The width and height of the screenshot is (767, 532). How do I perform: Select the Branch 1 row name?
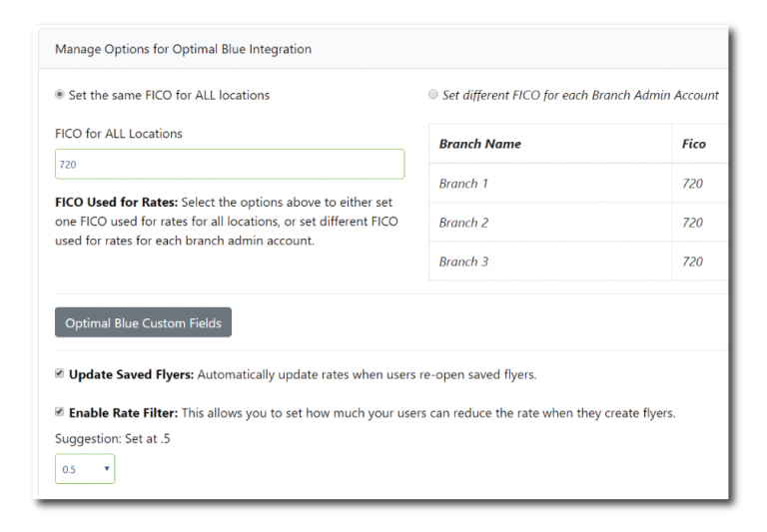(463, 184)
